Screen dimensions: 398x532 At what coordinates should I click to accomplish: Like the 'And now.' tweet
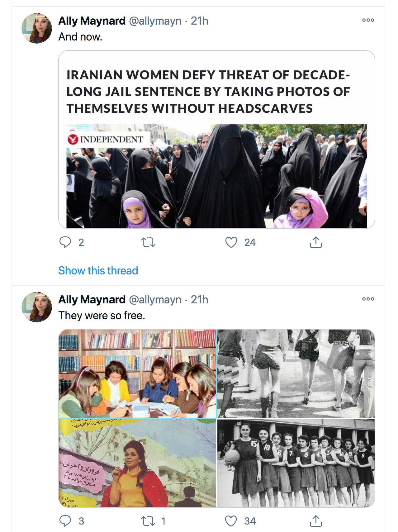tap(231, 242)
